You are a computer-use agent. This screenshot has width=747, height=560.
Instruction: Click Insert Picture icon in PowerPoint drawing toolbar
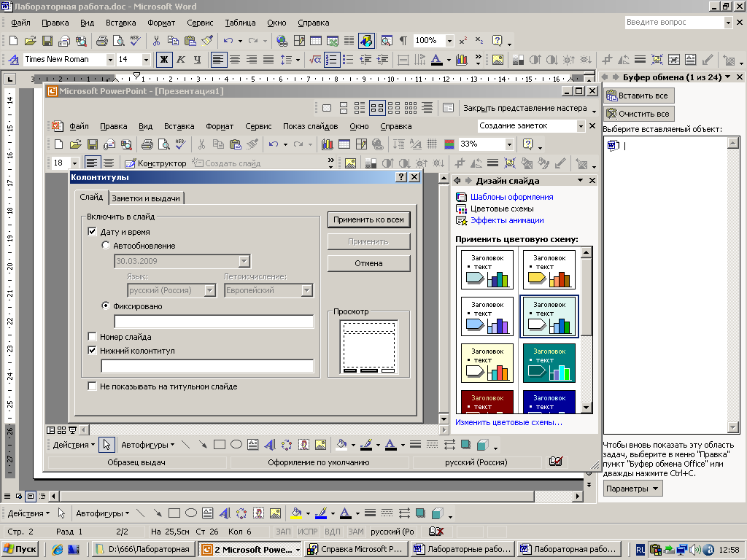[x=321, y=445]
